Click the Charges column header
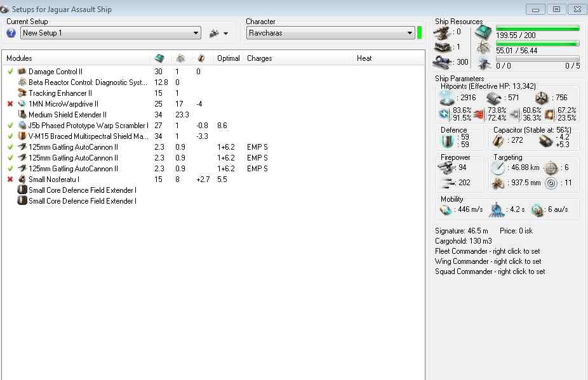Screen dimensions: 588x380 click(260, 58)
